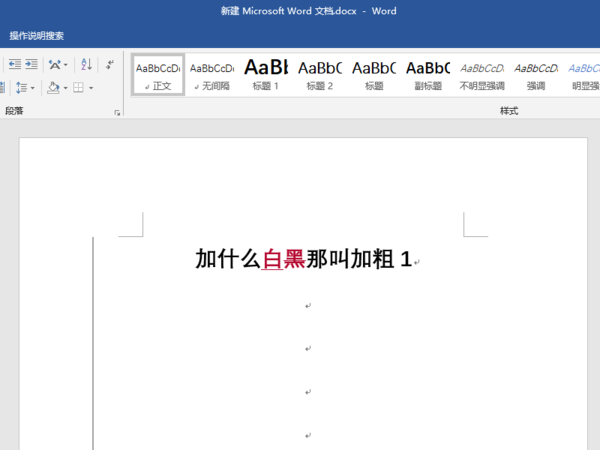The width and height of the screenshot is (600, 450).
Task: Apply the 标题 1 style
Action: pyautogui.click(x=266, y=75)
